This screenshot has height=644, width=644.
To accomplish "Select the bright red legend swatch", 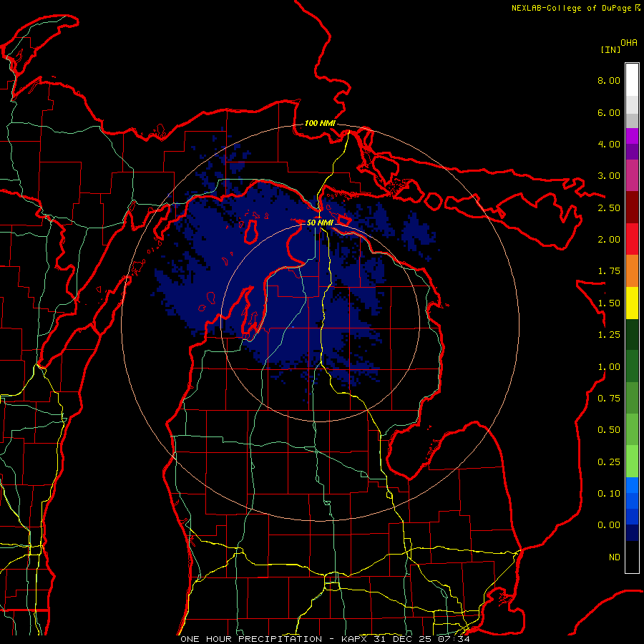I will click(632, 239).
